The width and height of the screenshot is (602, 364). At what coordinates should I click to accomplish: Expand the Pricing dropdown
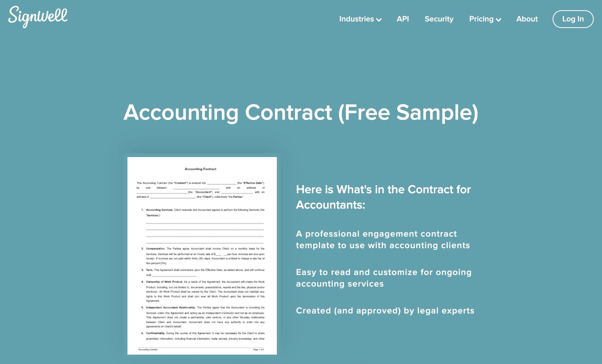pyautogui.click(x=485, y=19)
